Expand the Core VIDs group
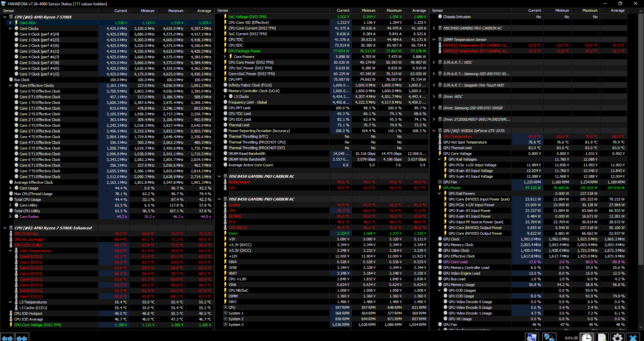644x341 pixels. [x=10, y=23]
